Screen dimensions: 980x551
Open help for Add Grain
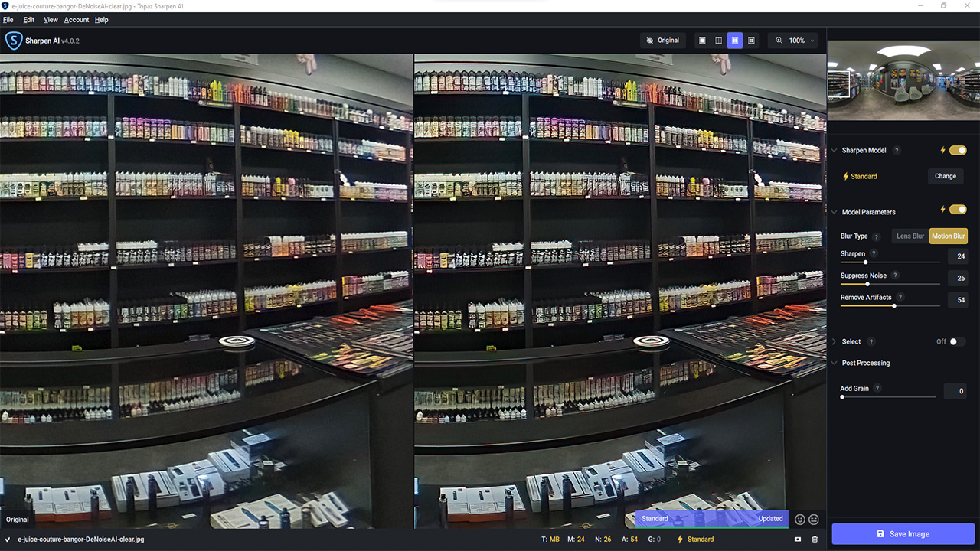click(877, 388)
